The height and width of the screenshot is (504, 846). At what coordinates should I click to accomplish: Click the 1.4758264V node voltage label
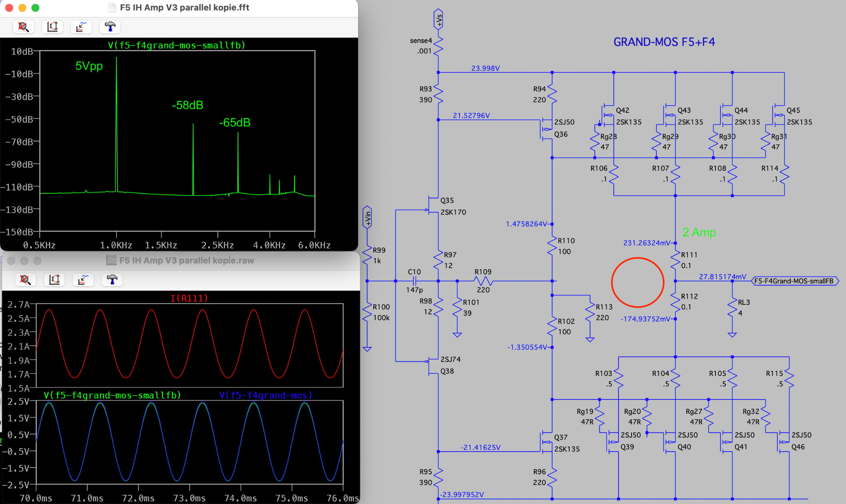pos(526,223)
